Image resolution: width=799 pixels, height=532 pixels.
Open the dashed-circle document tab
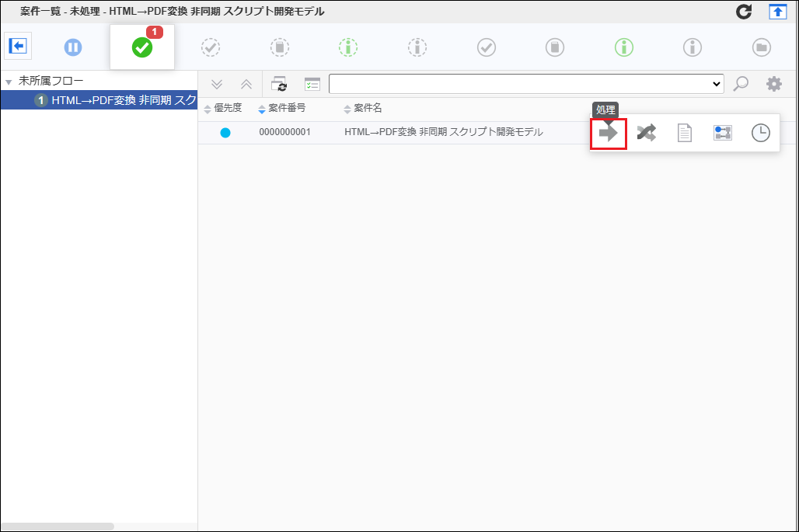(279, 47)
